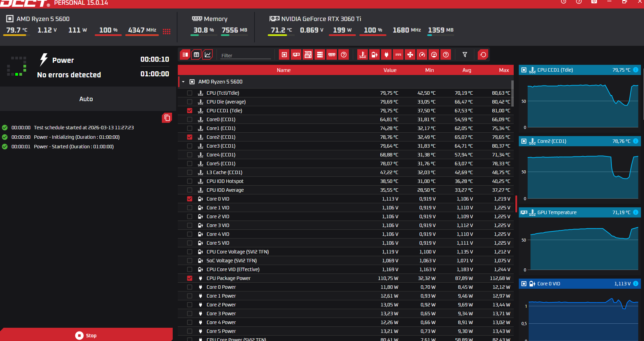Reset sensor statistics with the refresh icon

[483, 55]
